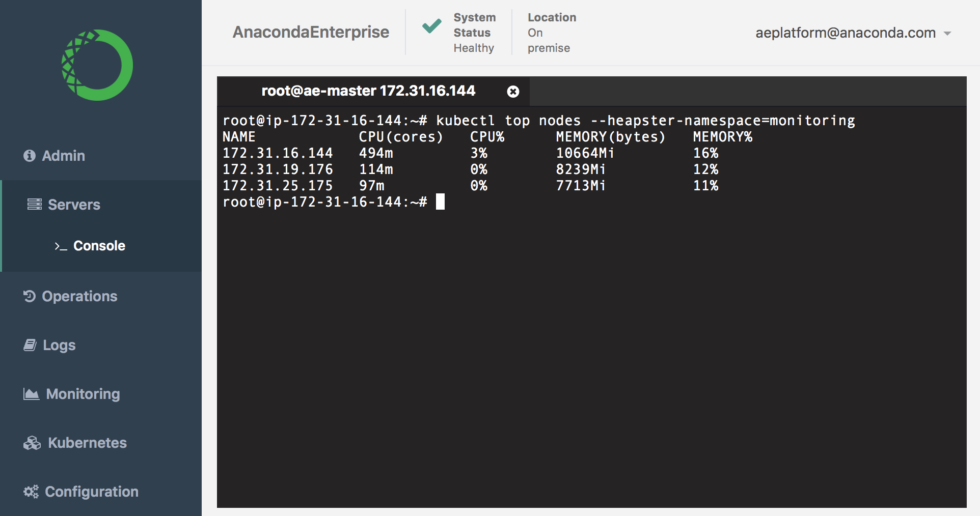Open the Kubernetes page
Screen dimensions: 980x516
(87, 443)
